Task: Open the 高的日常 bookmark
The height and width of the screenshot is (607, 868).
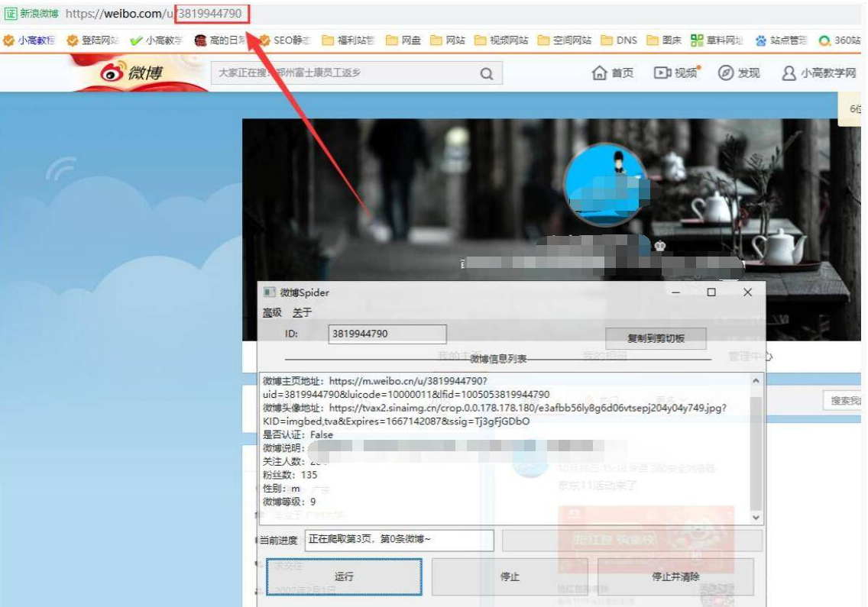Action: (x=220, y=40)
